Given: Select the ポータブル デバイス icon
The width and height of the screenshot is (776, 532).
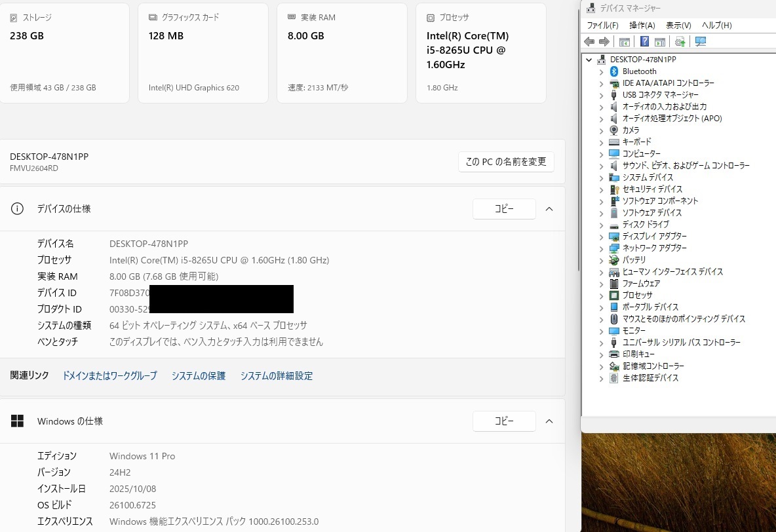Looking at the screenshot, I should pos(614,307).
